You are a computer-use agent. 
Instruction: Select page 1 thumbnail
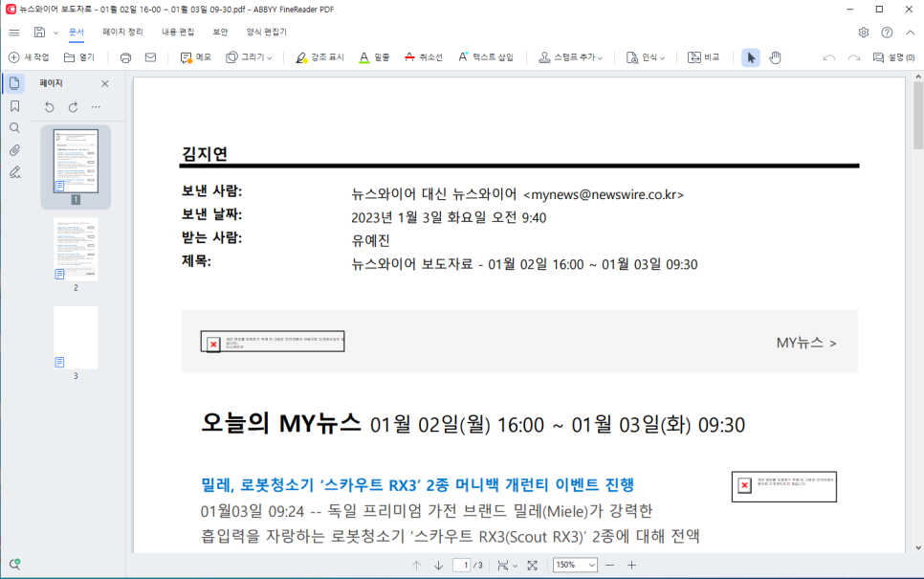tap(76, 161)
